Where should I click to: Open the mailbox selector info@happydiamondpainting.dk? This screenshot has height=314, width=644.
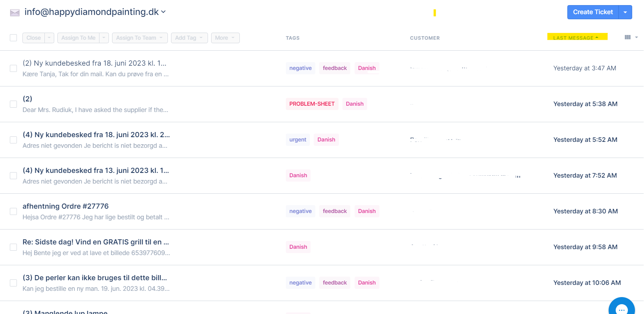95,12
